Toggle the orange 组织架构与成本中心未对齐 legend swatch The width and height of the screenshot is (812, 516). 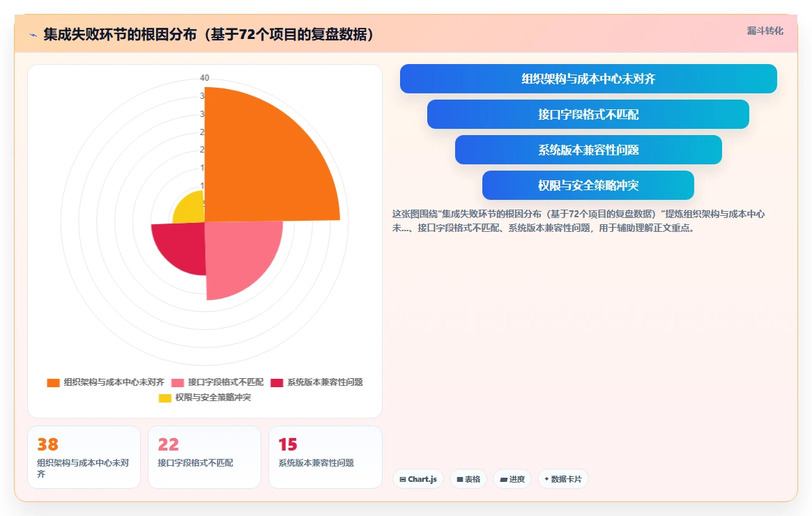point(54,383)
